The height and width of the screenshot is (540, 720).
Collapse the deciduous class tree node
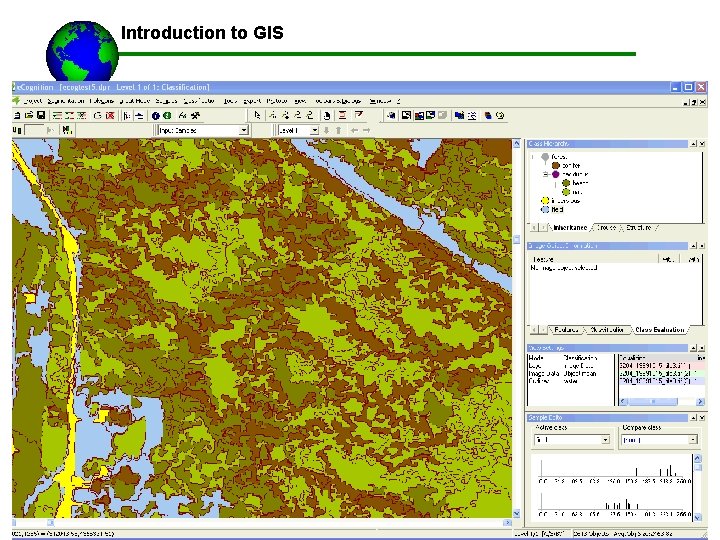546,174
